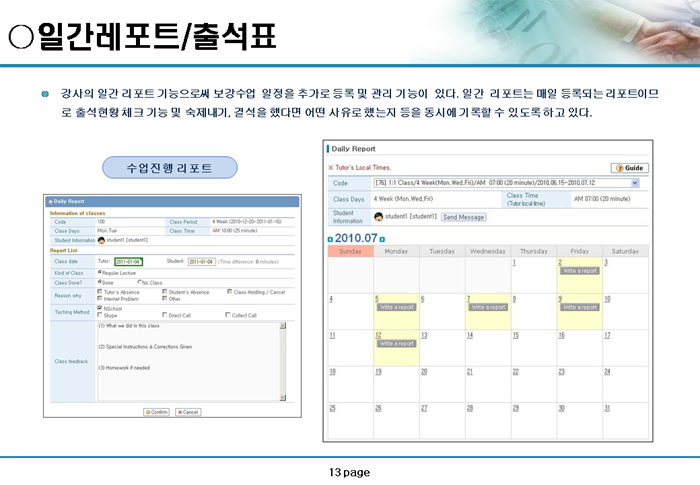Click the Sunday column header

pos(350,251)
